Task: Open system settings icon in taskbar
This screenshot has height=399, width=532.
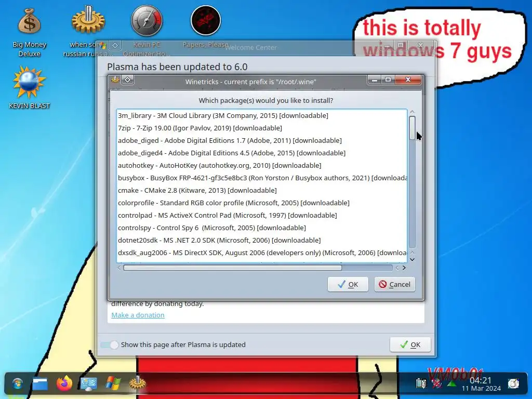Action: (88, 384)
